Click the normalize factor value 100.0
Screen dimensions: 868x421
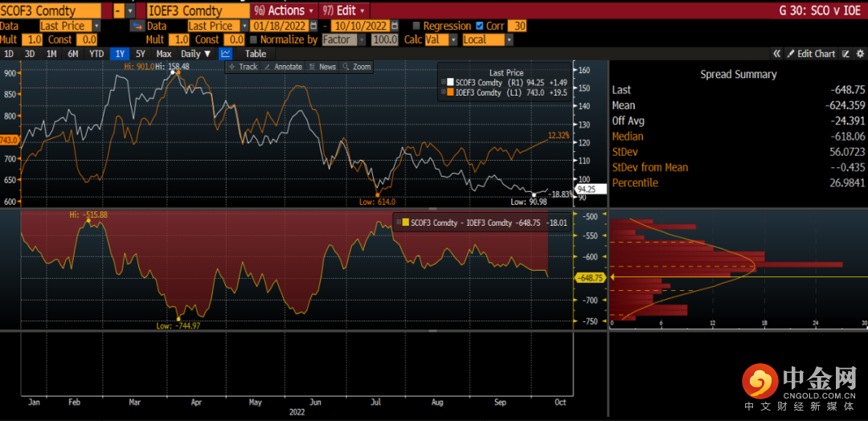(x=385, y=40)
